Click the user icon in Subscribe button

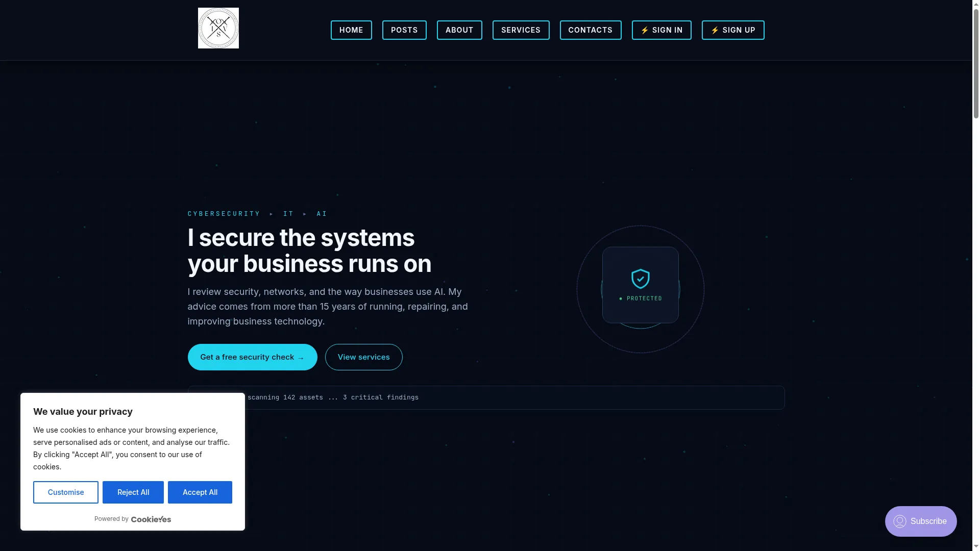[x=900, y=521]
